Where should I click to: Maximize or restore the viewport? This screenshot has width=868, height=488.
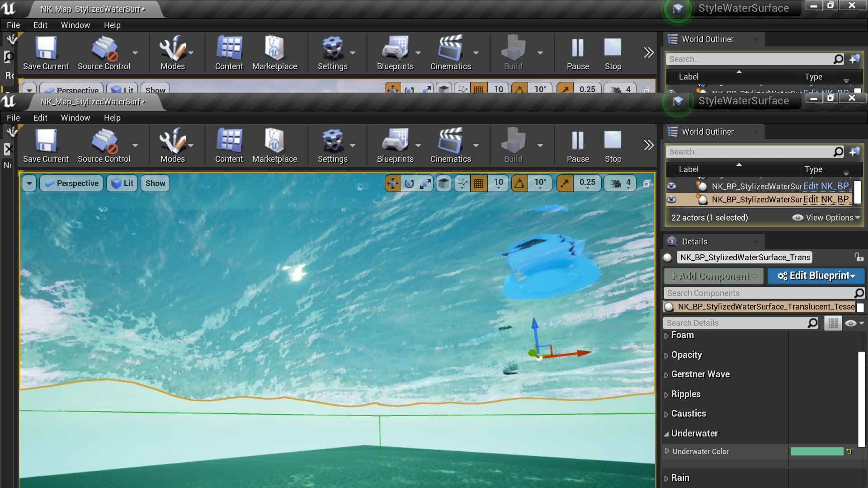pyautogui.click(x=647, y=183)
